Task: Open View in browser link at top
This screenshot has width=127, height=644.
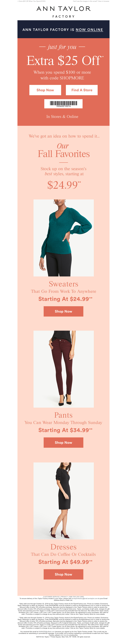Action: tap(104, 1)
